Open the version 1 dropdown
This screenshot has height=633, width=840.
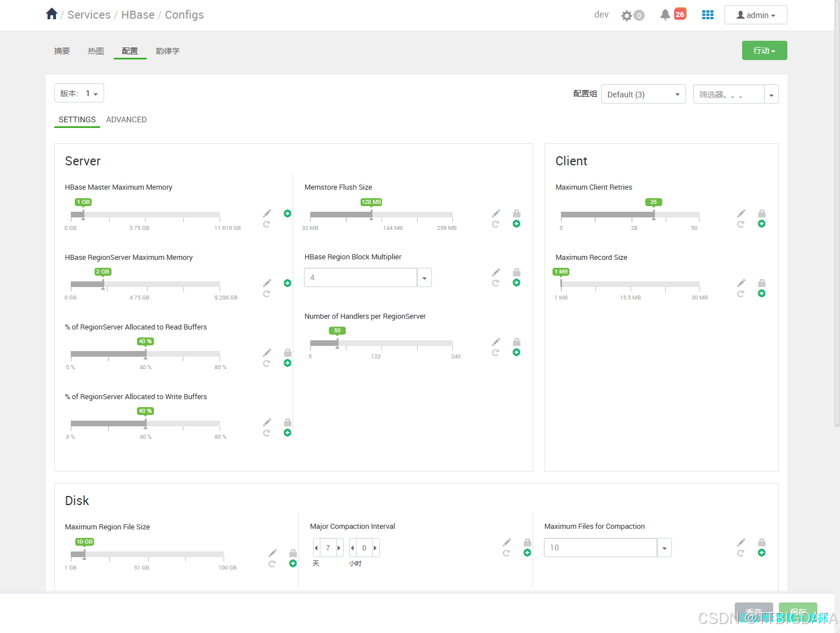79,93
